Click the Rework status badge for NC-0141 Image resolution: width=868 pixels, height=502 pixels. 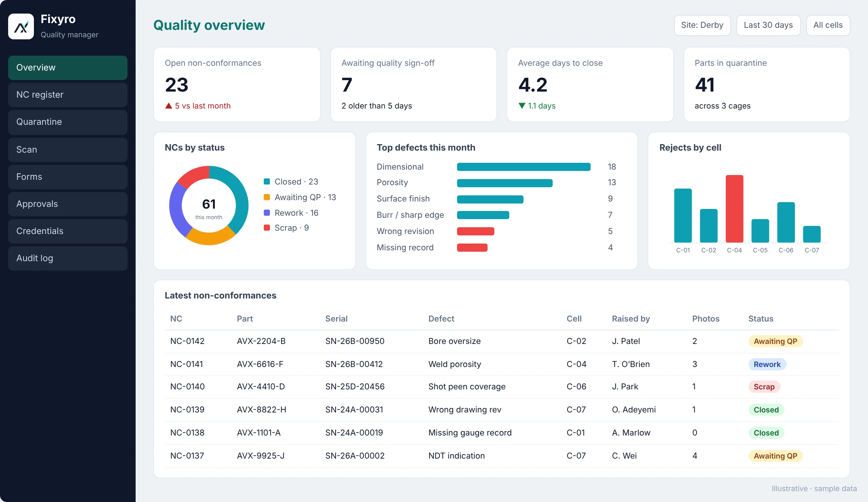tap(767, 364)
